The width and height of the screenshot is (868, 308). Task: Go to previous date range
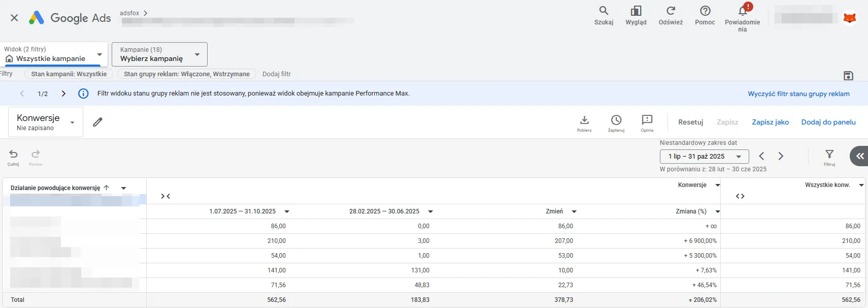coord(761,156)
